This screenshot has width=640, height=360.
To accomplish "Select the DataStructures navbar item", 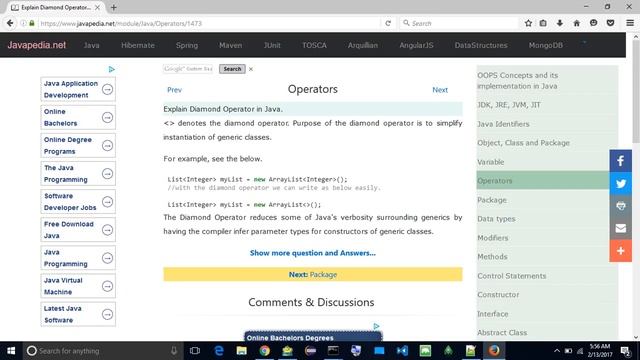I will pos(481,45).
